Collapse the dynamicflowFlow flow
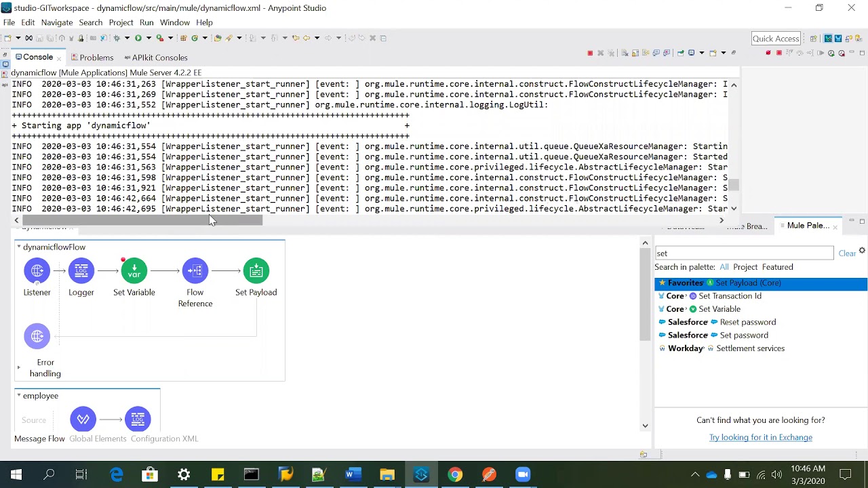The image size is (868, 488). click(x=19, y=247)
